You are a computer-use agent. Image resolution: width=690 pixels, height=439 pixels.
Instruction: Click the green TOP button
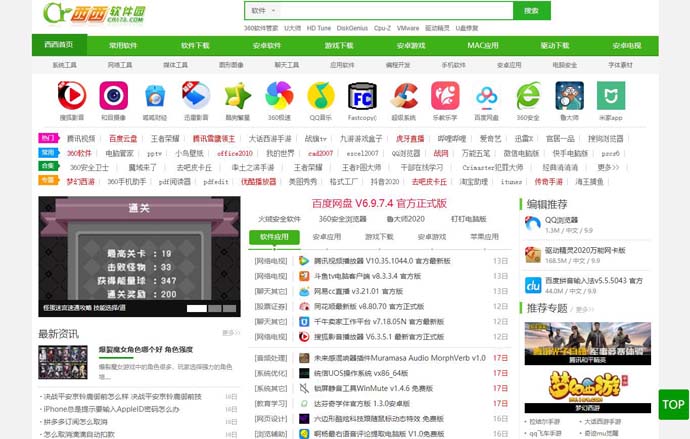(673, 405)
